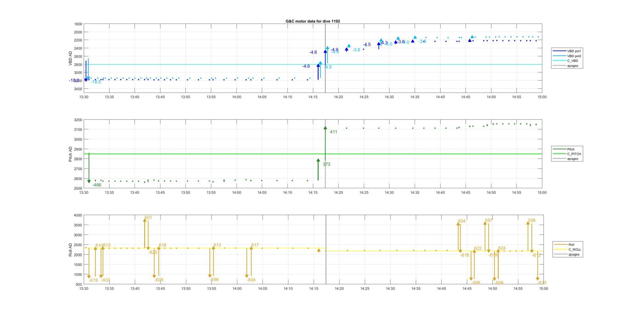Click the '-599' roll label
Image resolution: width=644 pixels, height=319 pixels.
pos(214,280)
